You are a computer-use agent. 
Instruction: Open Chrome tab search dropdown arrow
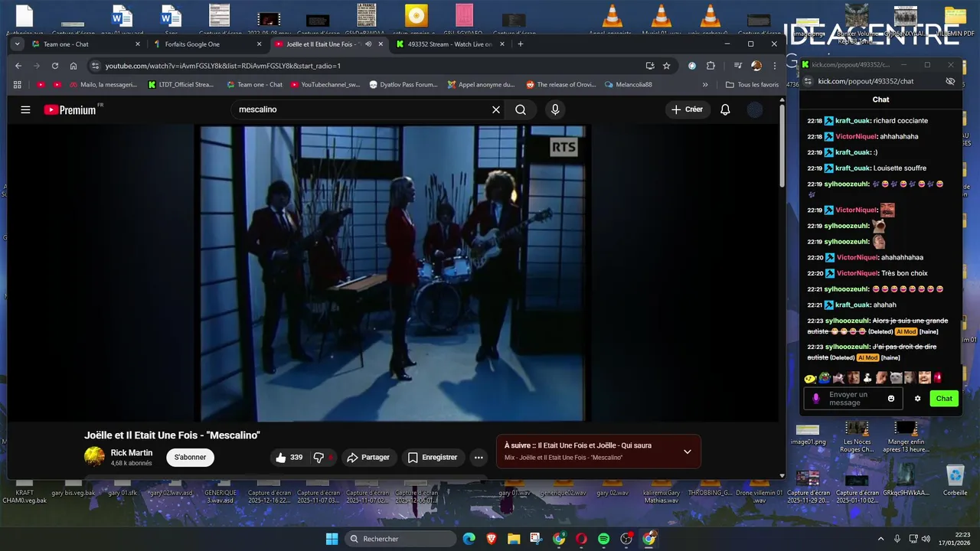point(18,44)
